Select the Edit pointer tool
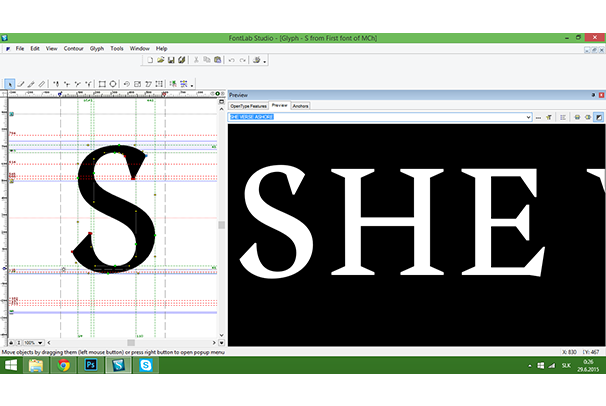Viewport: 606px width, 406px height. point(10,84)
